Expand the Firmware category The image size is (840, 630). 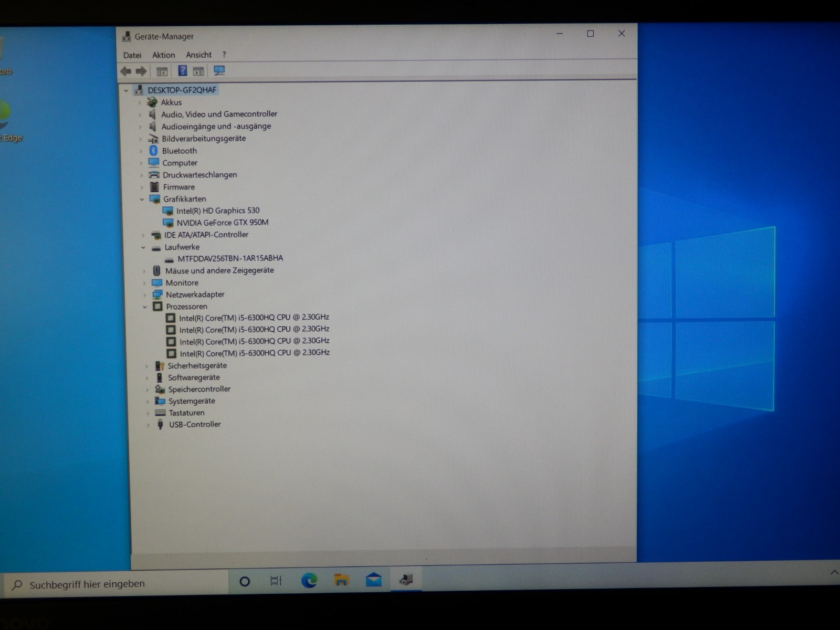pos(141,187)
